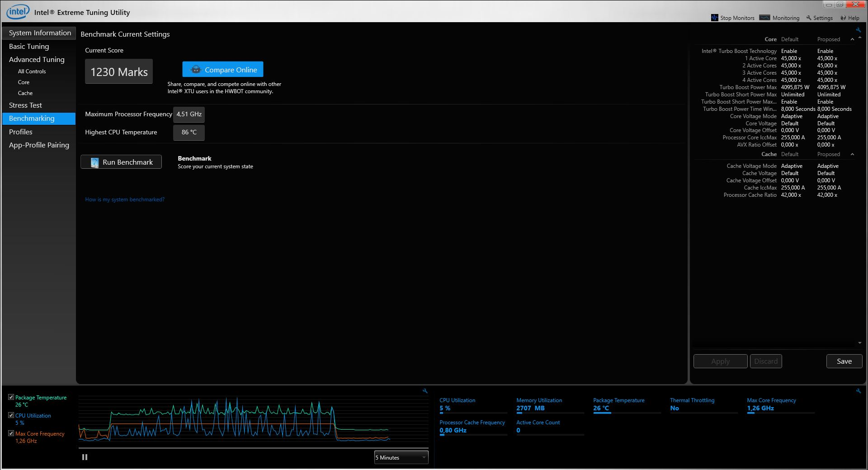Viewport: 868px width, 470px height.
Task: Click Turbo Boost Short Power Max row
Action: (774, 95)
